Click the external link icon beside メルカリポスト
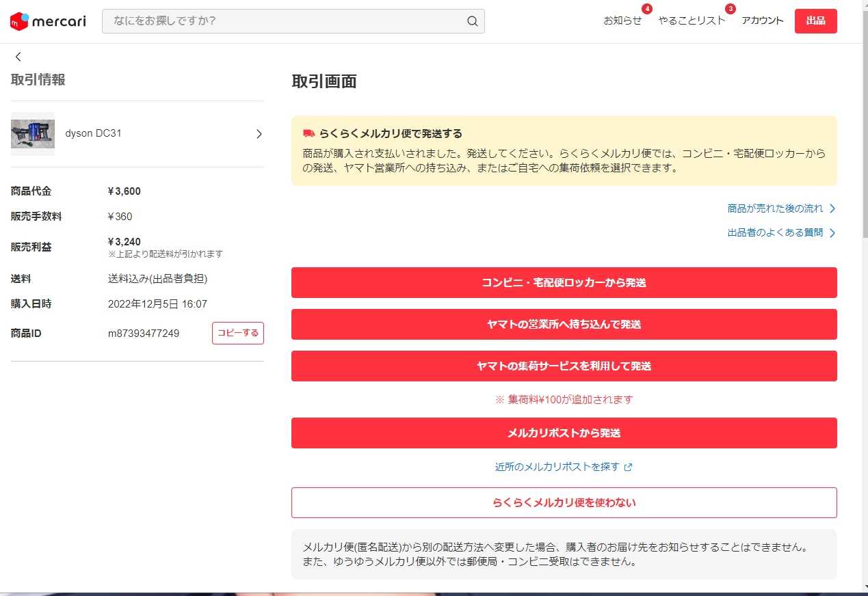Screen dimensions: 868x596 [629, 468]
